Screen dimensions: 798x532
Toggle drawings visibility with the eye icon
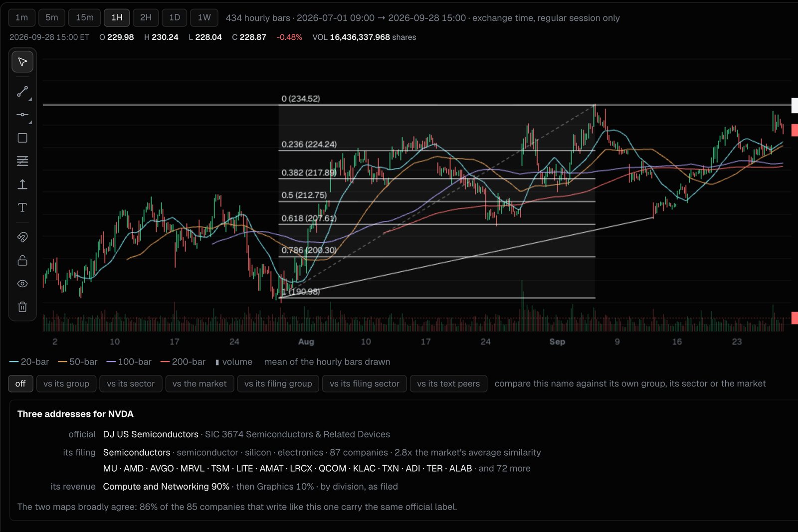[22, 284]
